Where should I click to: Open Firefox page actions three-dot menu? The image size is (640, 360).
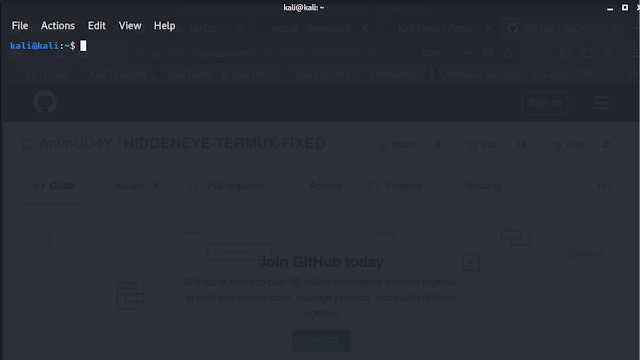(469, 53)
